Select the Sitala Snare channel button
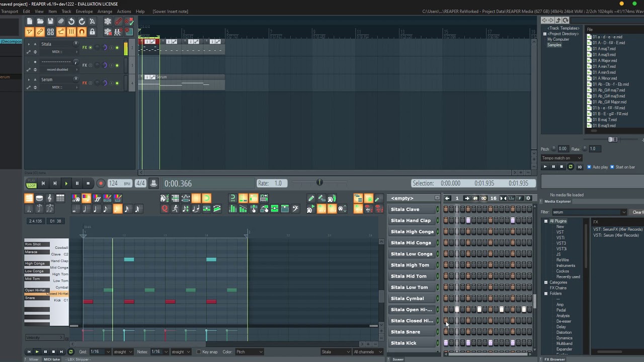 coord(411,332)
